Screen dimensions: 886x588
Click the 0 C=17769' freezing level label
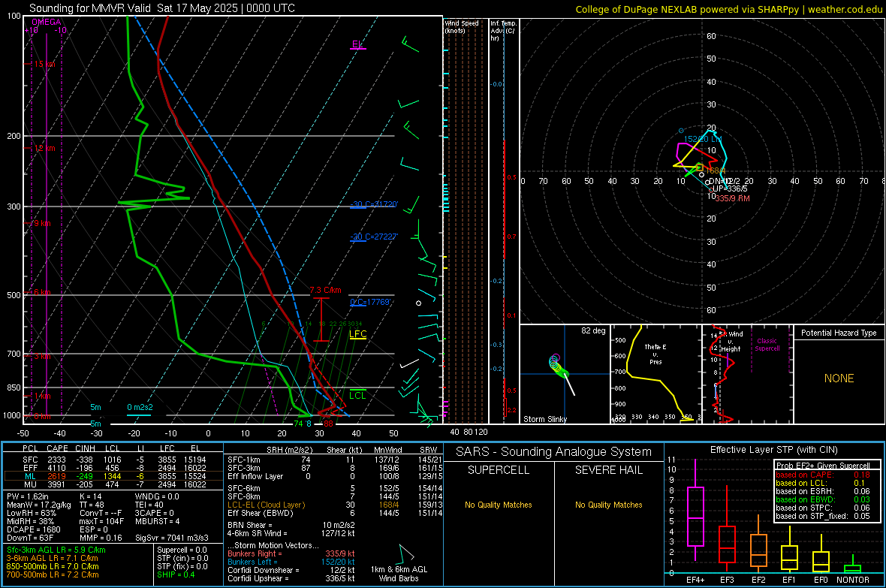370,302
